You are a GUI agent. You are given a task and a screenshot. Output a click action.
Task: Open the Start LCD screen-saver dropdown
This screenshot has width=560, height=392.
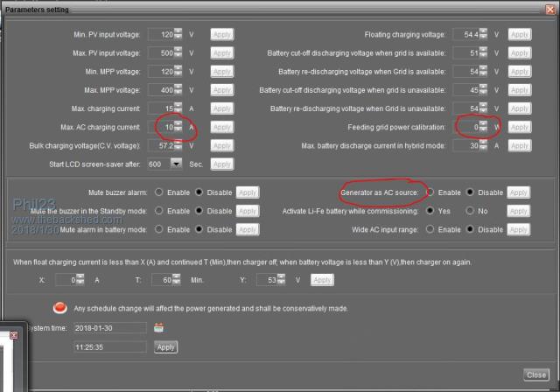[177, 164]
